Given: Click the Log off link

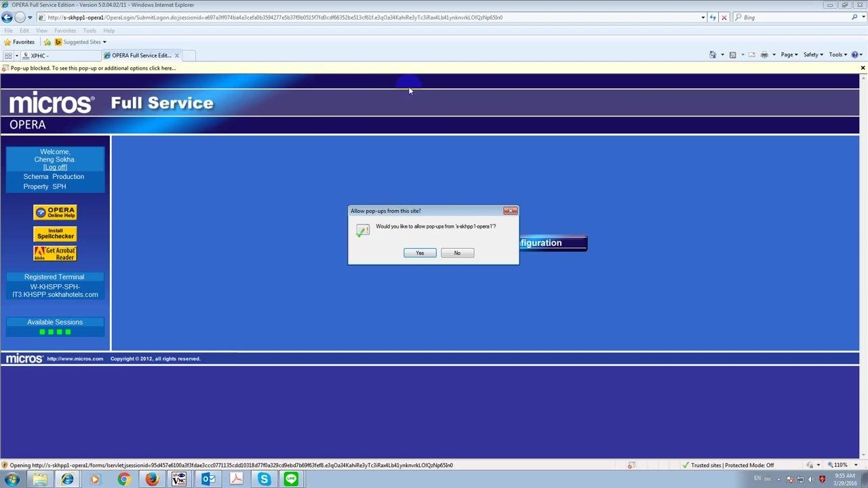Looking at the screenshot, I should 55,167.
